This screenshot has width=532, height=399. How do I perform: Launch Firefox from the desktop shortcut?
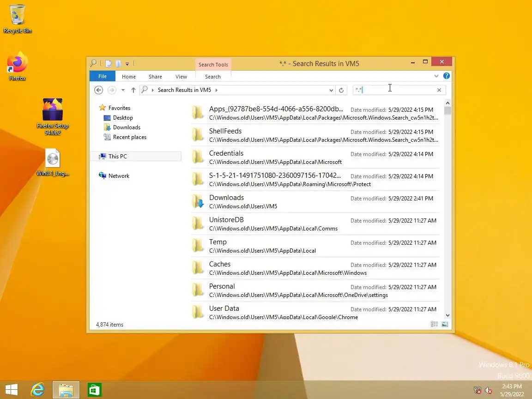click(17, 66)
